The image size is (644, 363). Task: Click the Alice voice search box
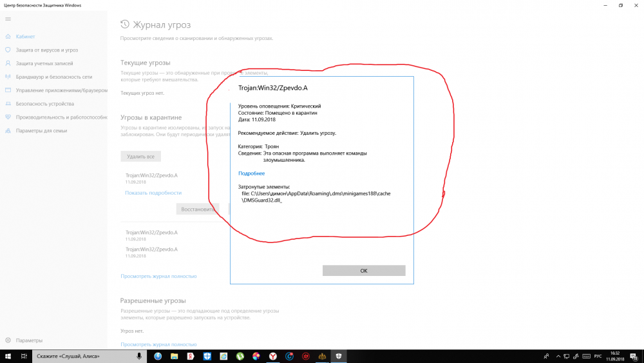tap(84, 356)
